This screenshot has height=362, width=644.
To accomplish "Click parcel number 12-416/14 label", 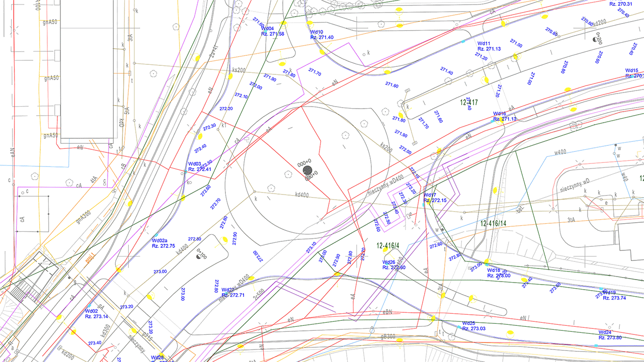I will pyautogui.click(x=500, y=223).
